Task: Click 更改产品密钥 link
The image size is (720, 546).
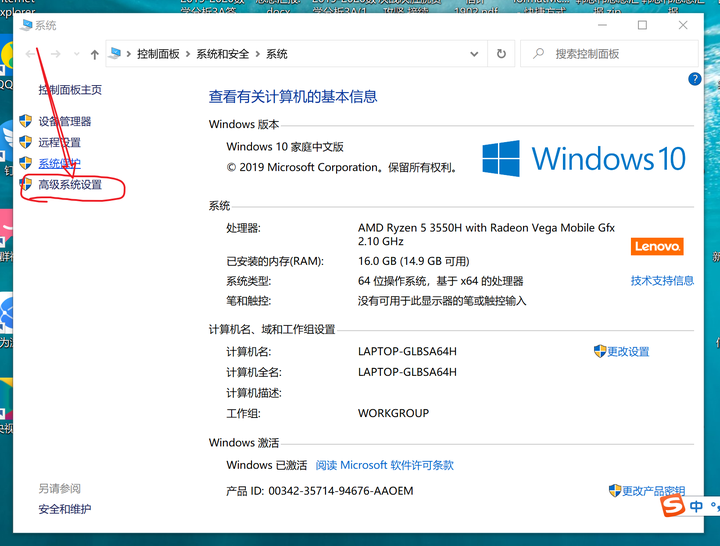Action: coord(653,491)
